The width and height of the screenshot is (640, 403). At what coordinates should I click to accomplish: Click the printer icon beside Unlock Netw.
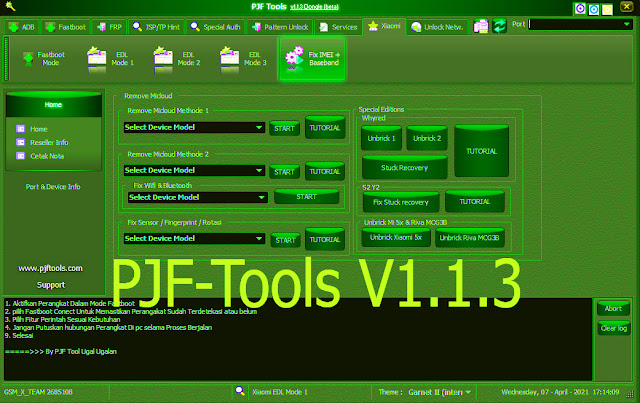[x=481, y=26]
